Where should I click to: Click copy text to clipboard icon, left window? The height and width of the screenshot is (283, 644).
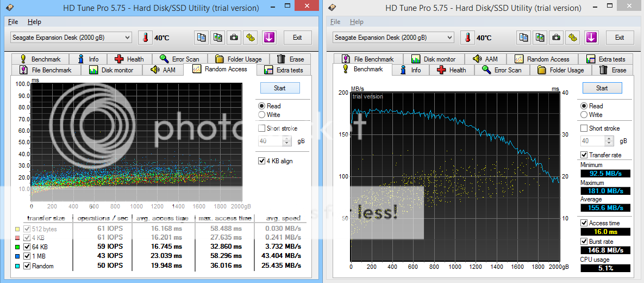pyautogui.click(x=201, y=38)
